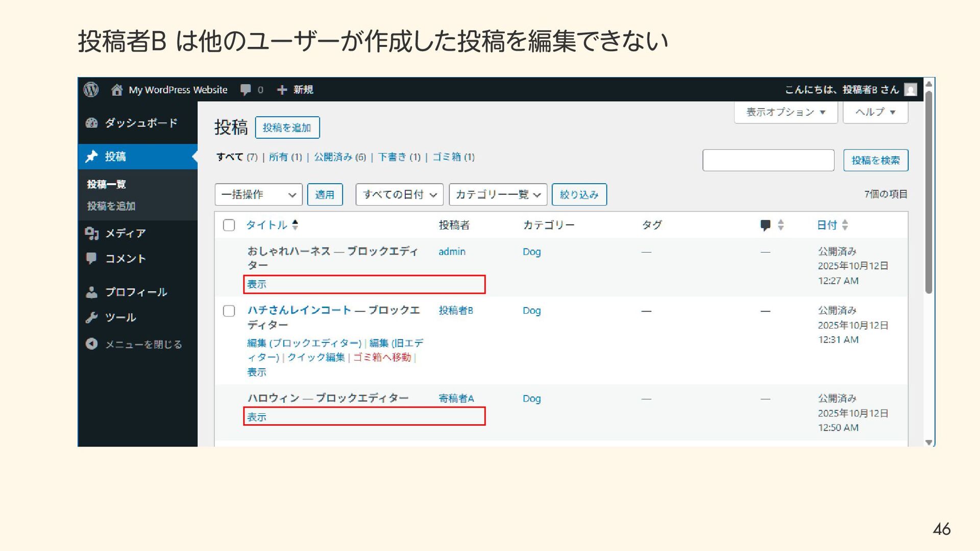Screen dimensions: 980x551
Task: Filter posts by 公開済み tab
Action: (x=333, y=157)
